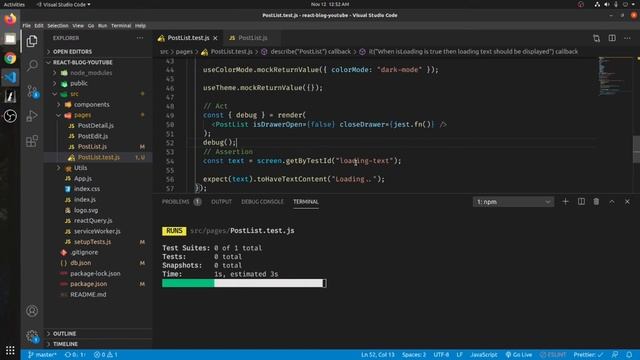Open the File menu
The image size is (640, 360).
[27, 26]
